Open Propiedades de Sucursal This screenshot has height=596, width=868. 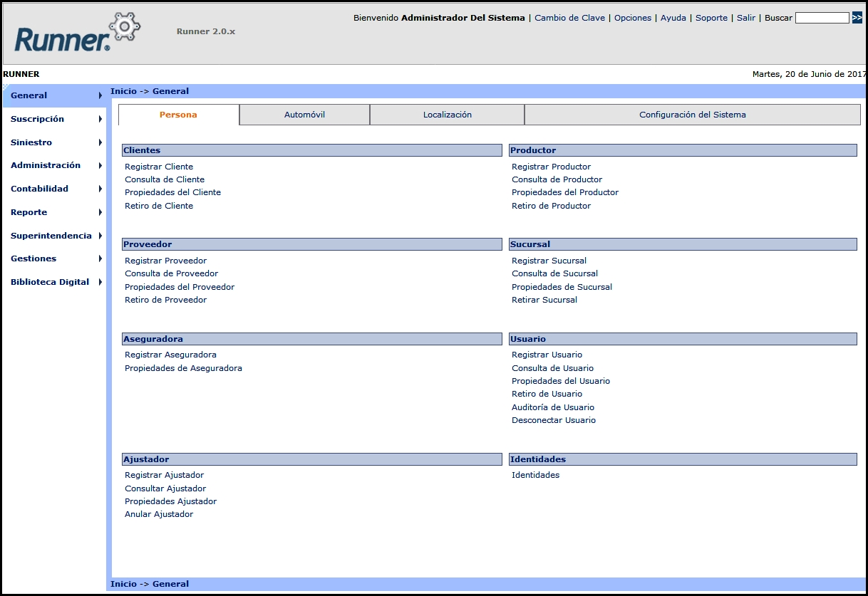coord(562,287)
